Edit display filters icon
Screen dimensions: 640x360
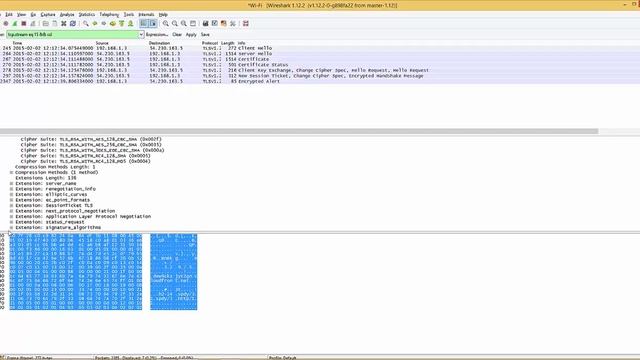click(215, 24)
